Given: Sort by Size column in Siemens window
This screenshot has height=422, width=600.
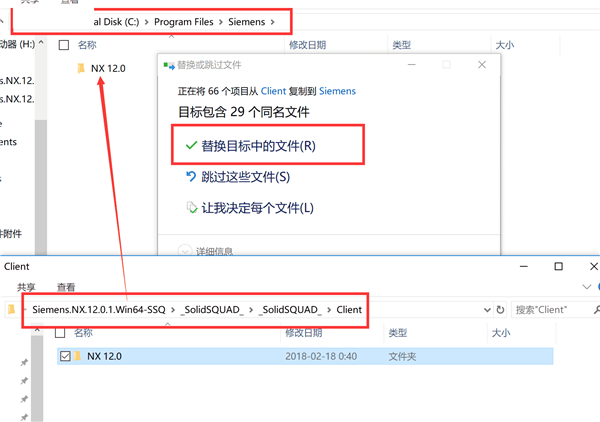Looking at the screenshot, I should pos(505,45).
